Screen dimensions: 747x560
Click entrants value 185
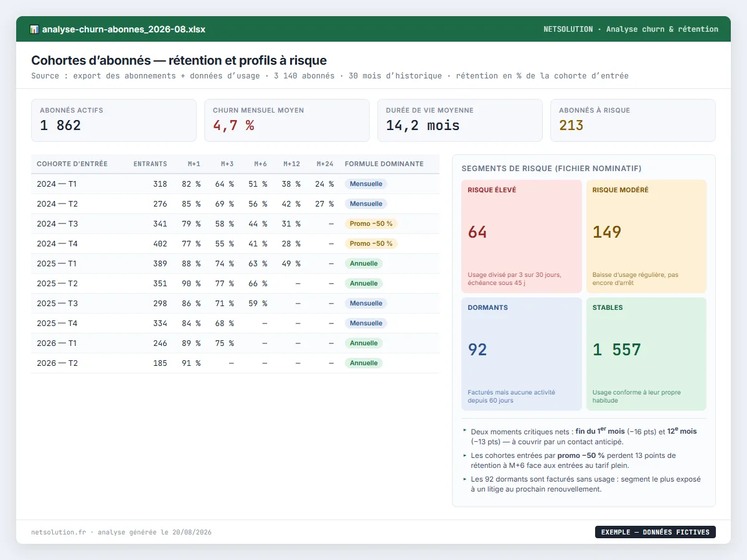pos(160,363)
